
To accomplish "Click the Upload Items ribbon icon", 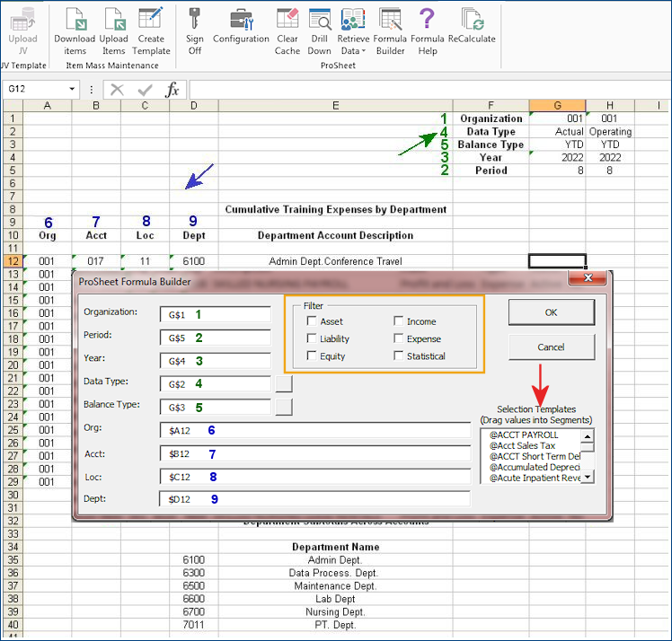I will 114,21.
